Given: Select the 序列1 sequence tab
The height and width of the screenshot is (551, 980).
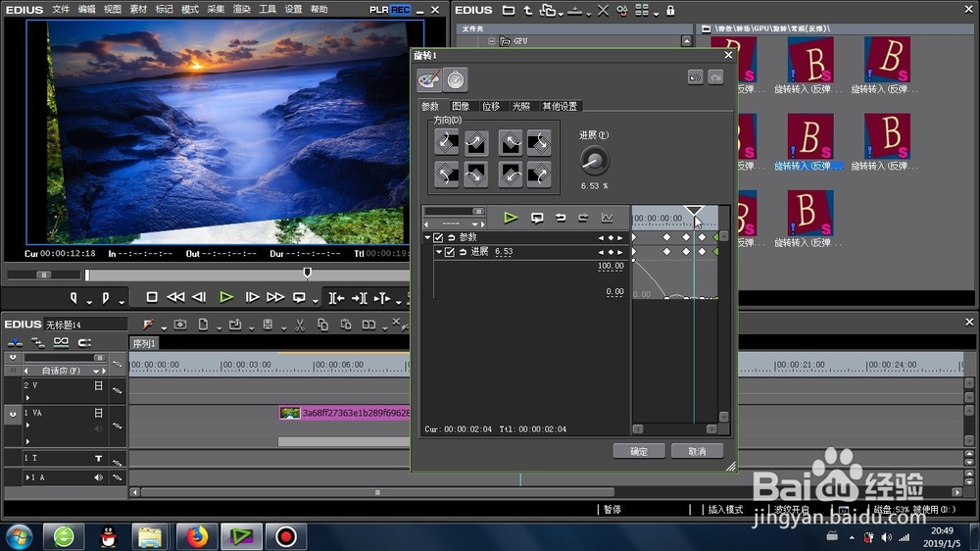Looking at the screenshot, I should tap(144, 343).
